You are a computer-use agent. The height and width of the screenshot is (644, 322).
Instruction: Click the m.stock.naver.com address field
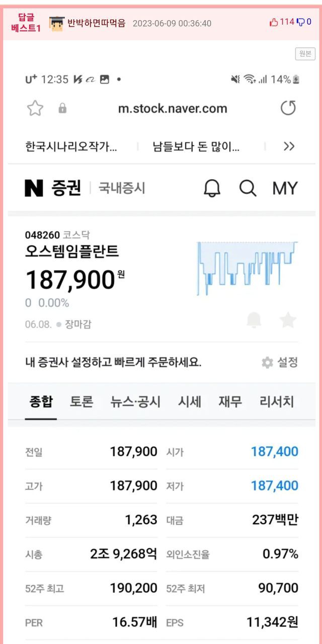pyautogui.click(x=172, y=108)
